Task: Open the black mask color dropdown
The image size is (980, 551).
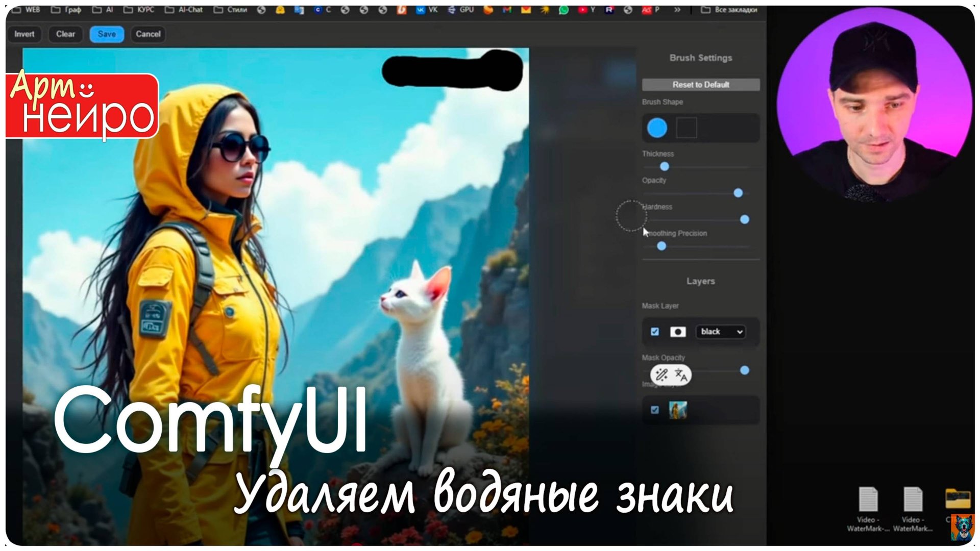Action: (x=721, y=332)
